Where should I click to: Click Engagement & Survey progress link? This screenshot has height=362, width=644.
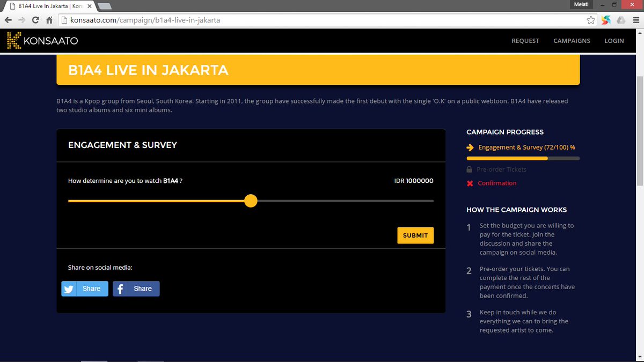tap(526, 147)
